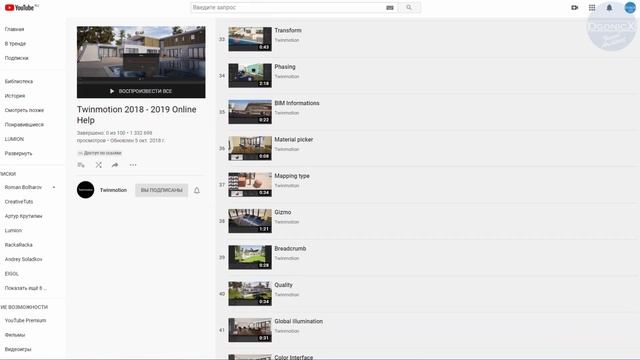Open the account avatar menu
Image resolution: width=640 pixels, height=360 pixels.
point(630,7)
